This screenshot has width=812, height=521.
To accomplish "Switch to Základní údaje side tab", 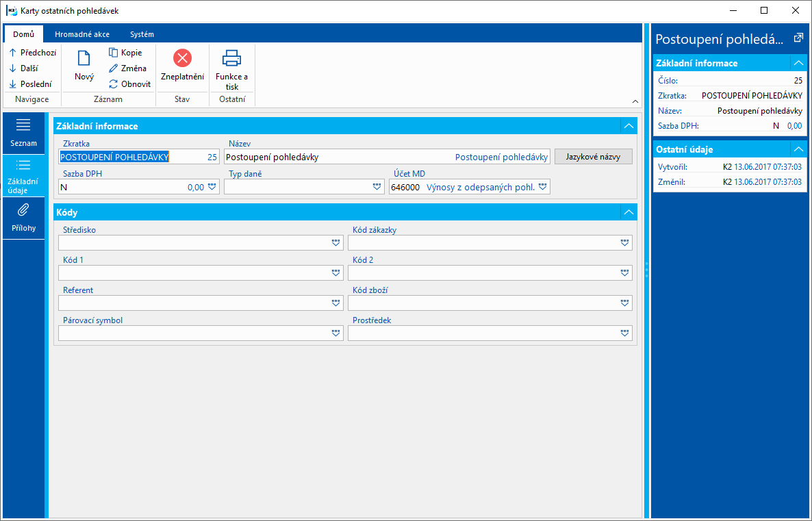I will [23, 176].
